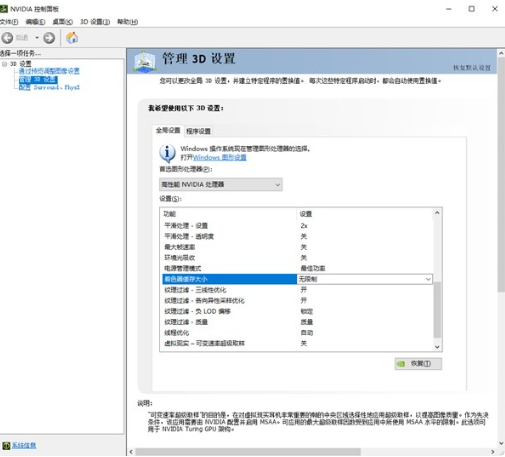Click the settings list scroll-down arrow
The height and width of the screenshot is (457, 505).
coord(437,347)
